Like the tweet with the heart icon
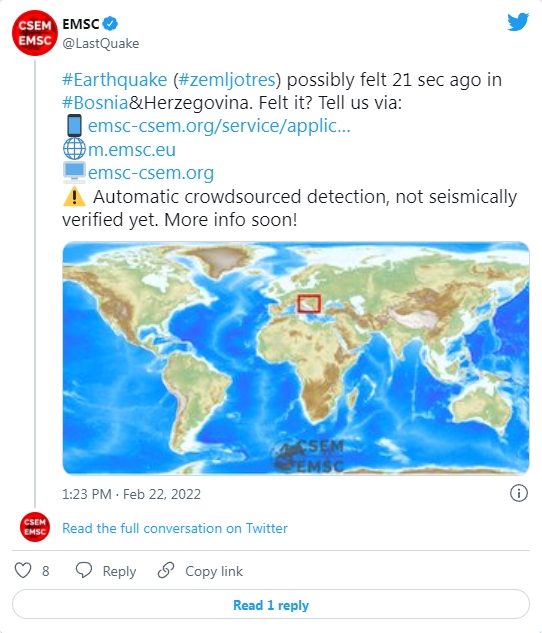 [23, 570]
